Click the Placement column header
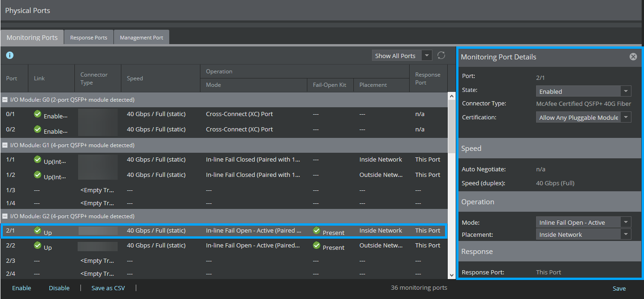This screenshot has height=299, width=644. (381, 85)
